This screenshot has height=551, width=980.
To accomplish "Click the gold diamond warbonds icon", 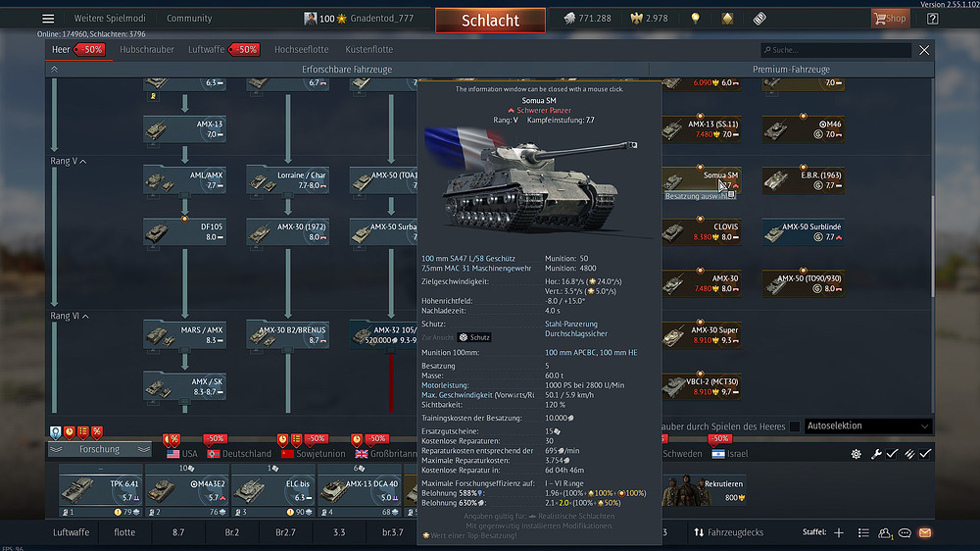I will tap(727, 18).
